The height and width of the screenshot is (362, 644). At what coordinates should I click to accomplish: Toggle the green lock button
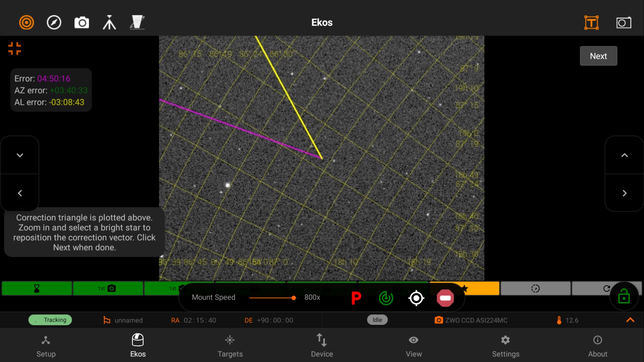coord(624,296)
